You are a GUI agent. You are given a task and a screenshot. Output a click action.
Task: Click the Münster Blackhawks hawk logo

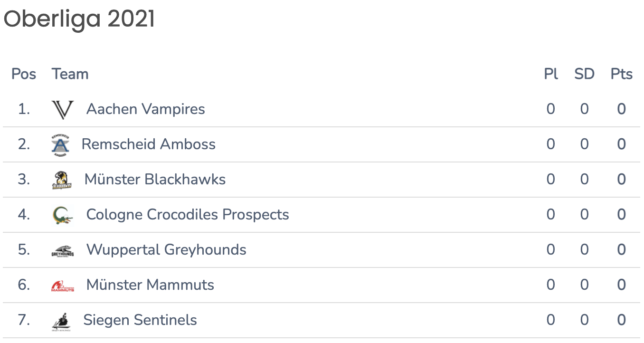62,180
